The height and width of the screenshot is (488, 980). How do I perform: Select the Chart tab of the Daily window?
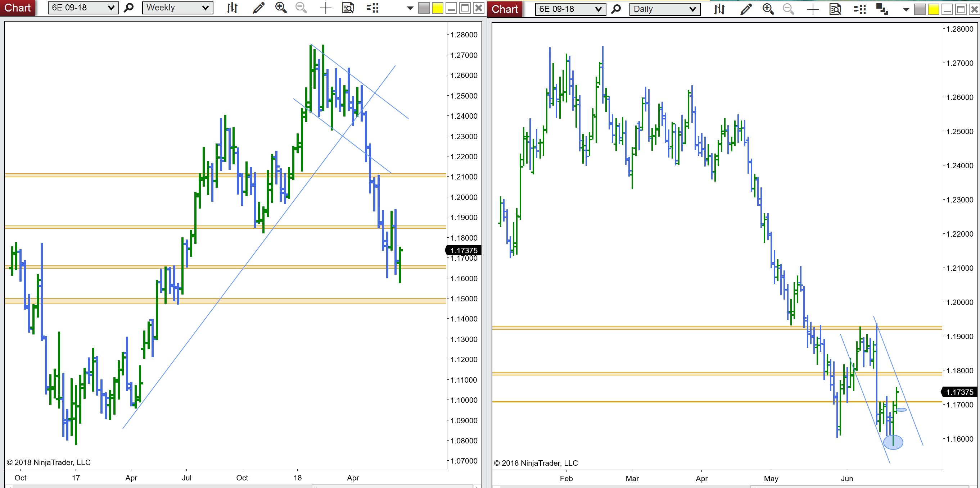(x=505, y=9)
